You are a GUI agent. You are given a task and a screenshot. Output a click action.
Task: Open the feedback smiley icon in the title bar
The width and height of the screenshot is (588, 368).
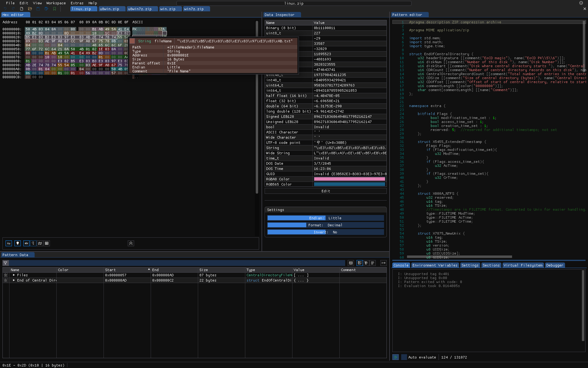tap(581, 3)
